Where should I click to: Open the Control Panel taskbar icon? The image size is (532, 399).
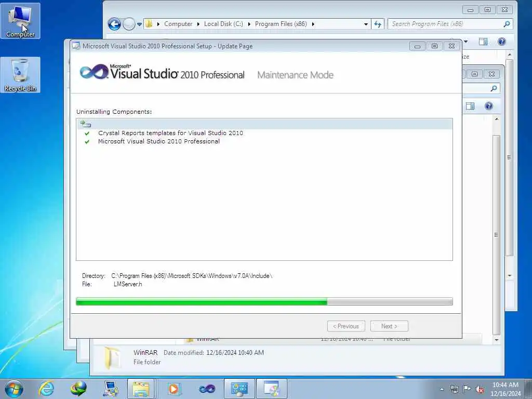tap(239, 389)
